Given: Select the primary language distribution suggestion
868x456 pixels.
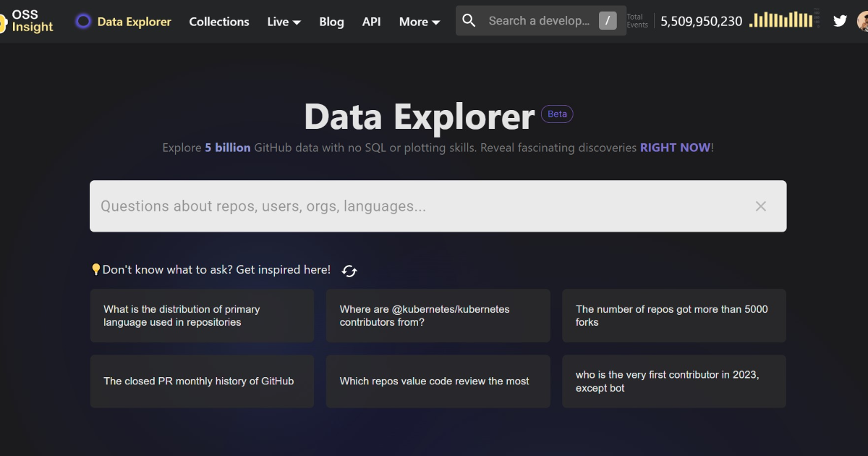Looking at the screenshot, I should pos(202,316).
